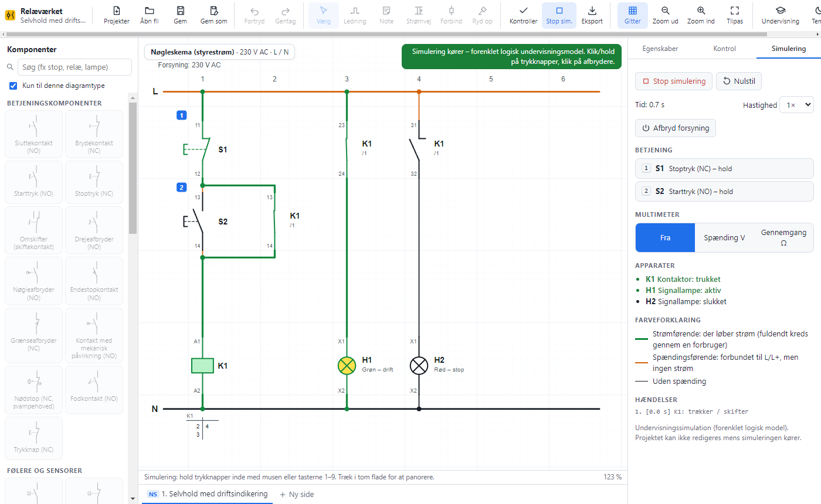Click the Eksport download icon
The width and height of the screenshot is (821, 504).
point(592,11)
